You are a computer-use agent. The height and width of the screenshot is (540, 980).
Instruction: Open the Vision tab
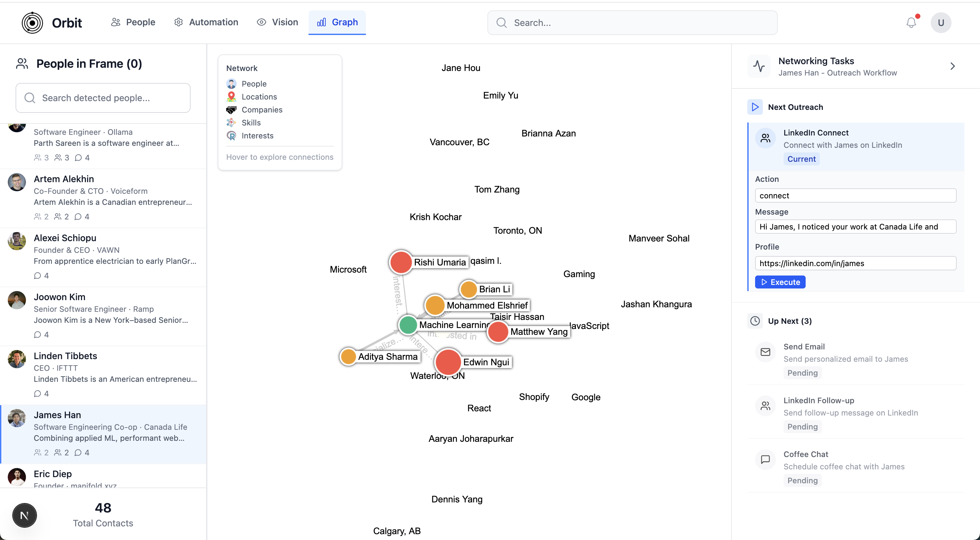277,22
